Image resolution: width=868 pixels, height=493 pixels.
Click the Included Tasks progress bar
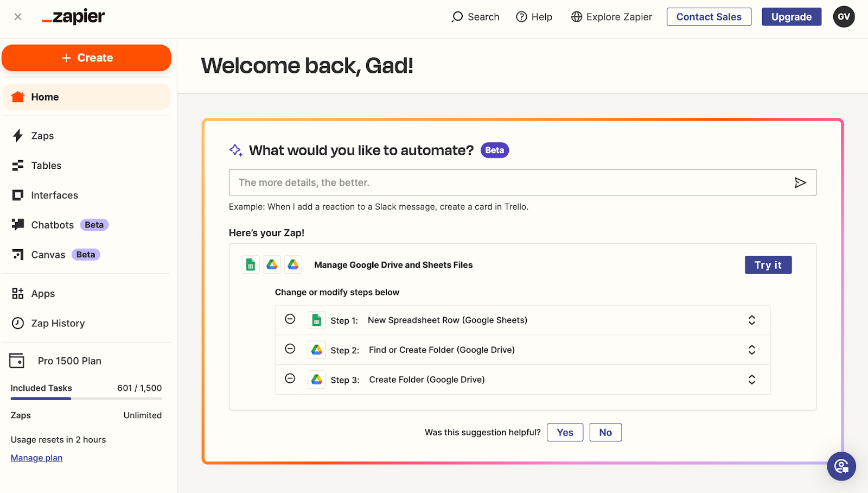pyautogui.click(x=86, y=399)
